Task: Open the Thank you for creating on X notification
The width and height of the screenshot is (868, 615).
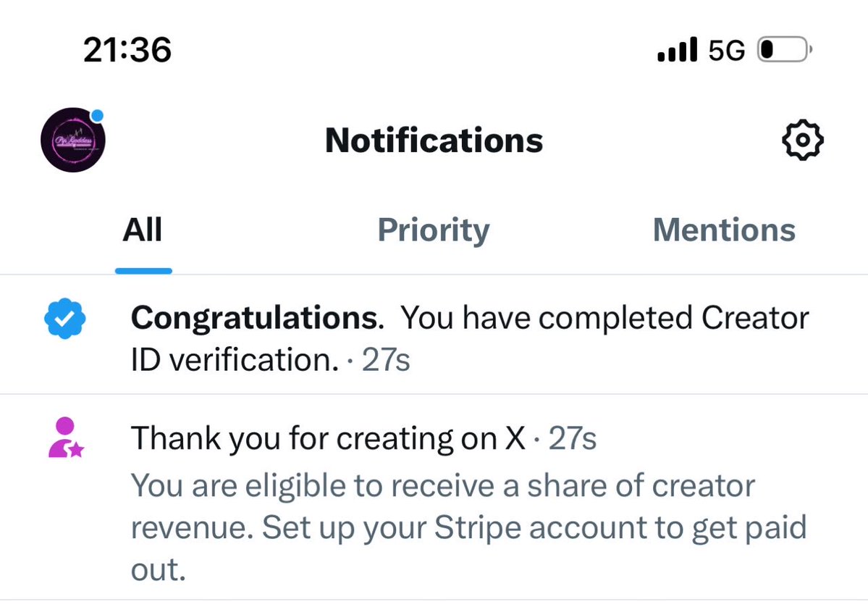Action: coord(434,498)
